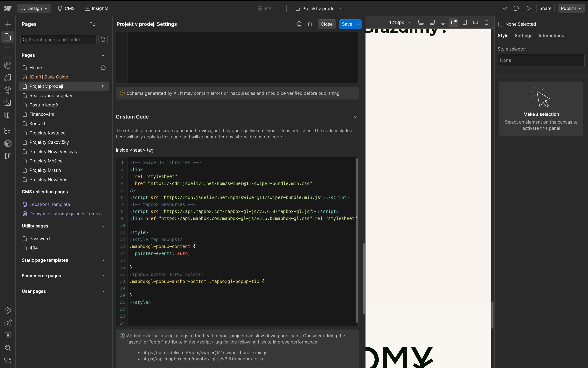Click the duplicate page icon
Image resolution: width=588 pixels, height=368 pixels.
coord(299,24)
